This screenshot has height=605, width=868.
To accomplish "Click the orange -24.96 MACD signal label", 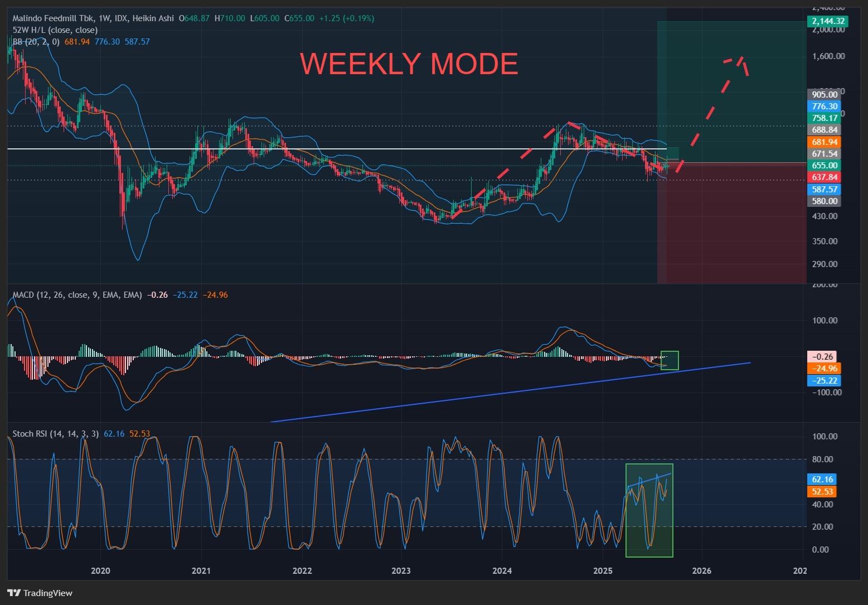I will (x=824, y=369).
